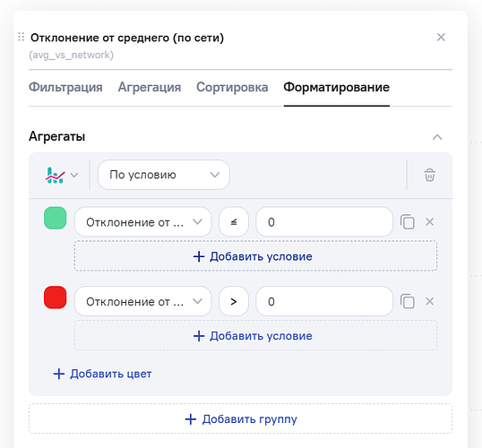Delete the formatting group with trash icon
Viewport: 482px width, 448px height.
pyautogui.click(x=429, y=175)
